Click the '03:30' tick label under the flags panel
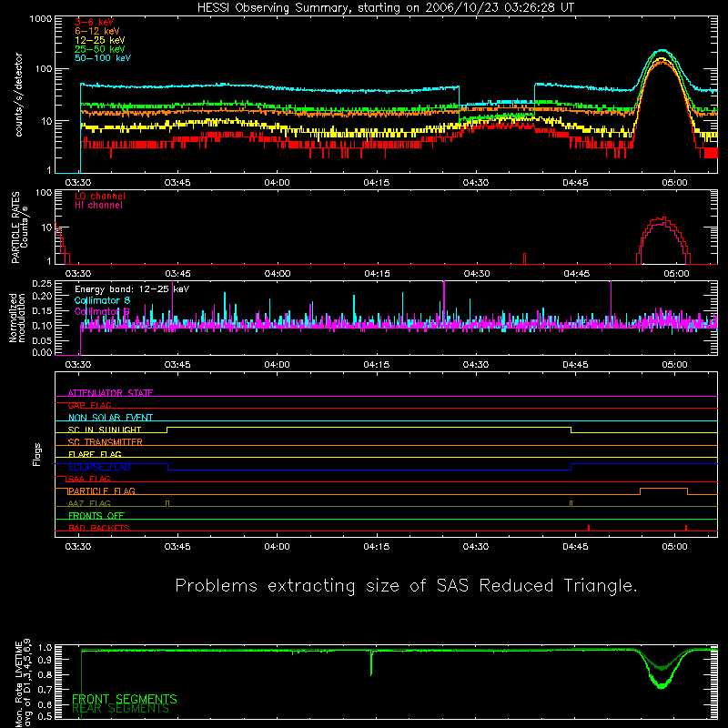728x728 pixels. (78, 547)
